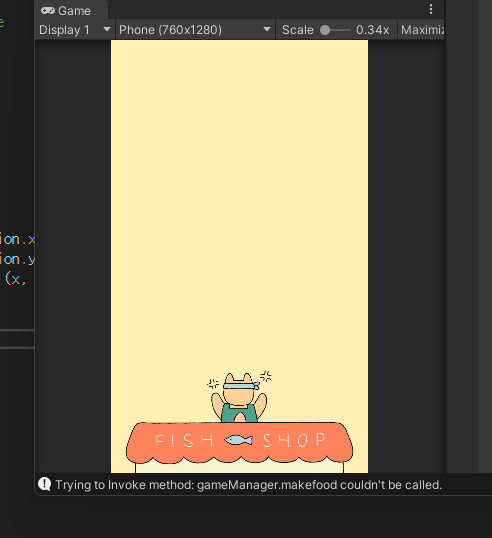Click the 0.34x scale value
492x538 pixels.
point(373,30)
